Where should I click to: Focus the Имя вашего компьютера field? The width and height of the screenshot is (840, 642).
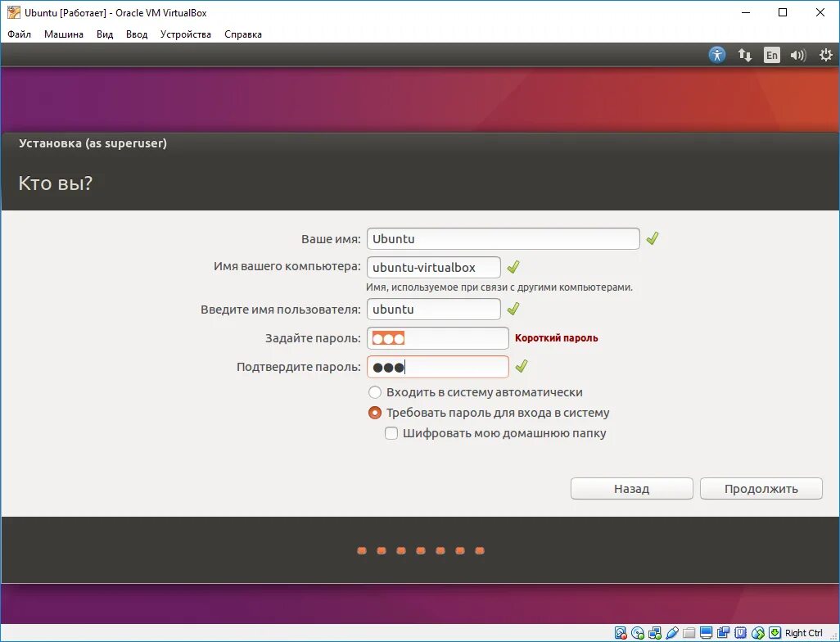click(x=434, y=267)
